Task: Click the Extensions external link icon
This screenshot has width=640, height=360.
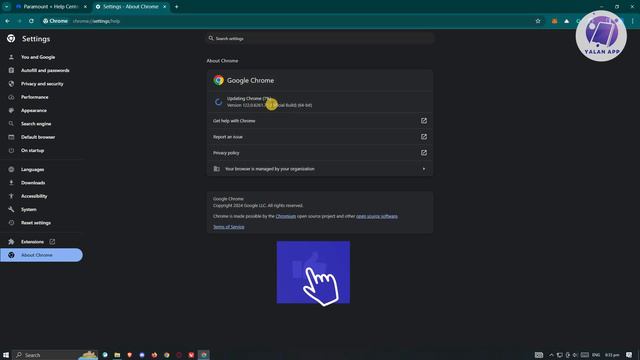Action: (x=52, y=242)
